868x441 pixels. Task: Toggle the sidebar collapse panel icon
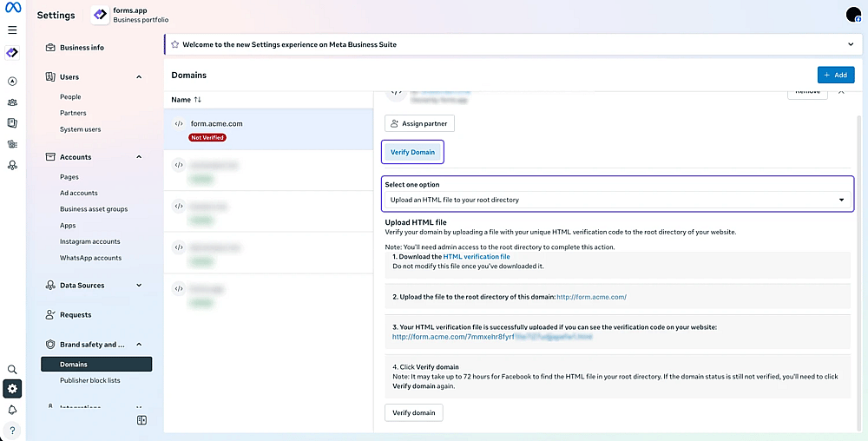click(x=141, y=420)
